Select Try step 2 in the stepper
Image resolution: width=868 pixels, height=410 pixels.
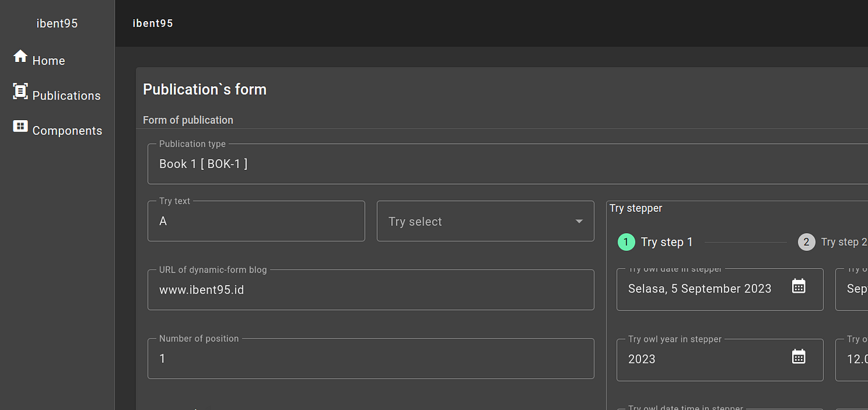(x=807, y=242)
